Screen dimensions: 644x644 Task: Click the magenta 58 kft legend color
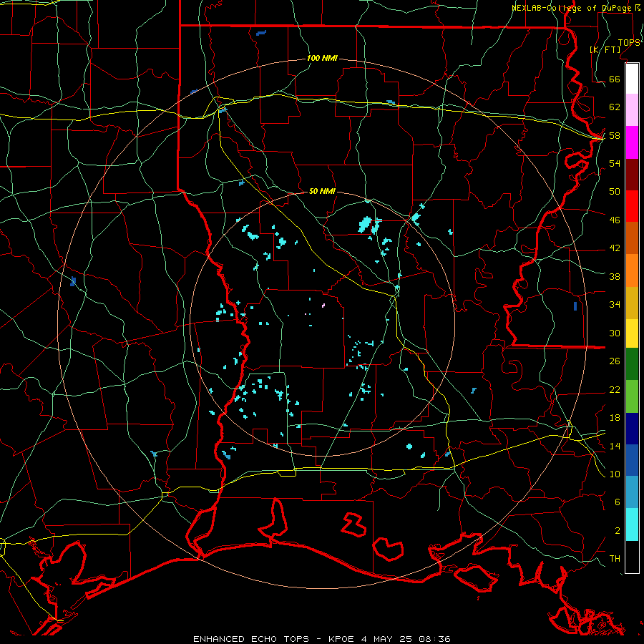click(x=632, y=142)
